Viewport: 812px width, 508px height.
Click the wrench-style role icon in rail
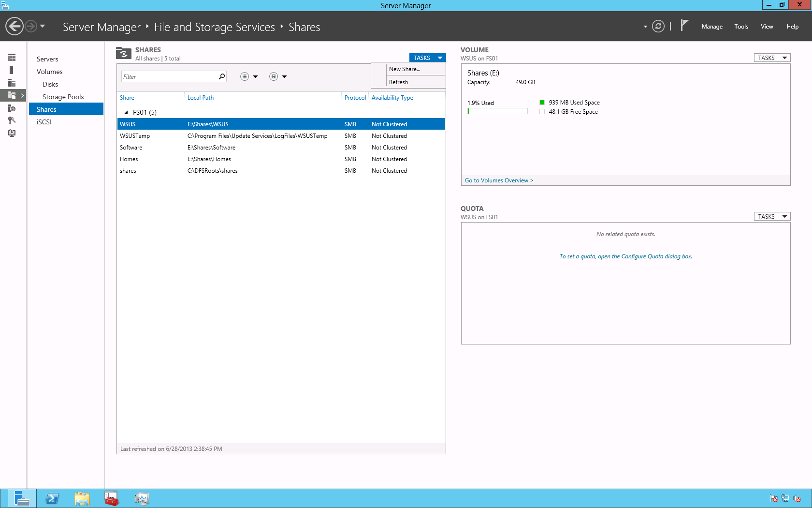pos(12,120)
